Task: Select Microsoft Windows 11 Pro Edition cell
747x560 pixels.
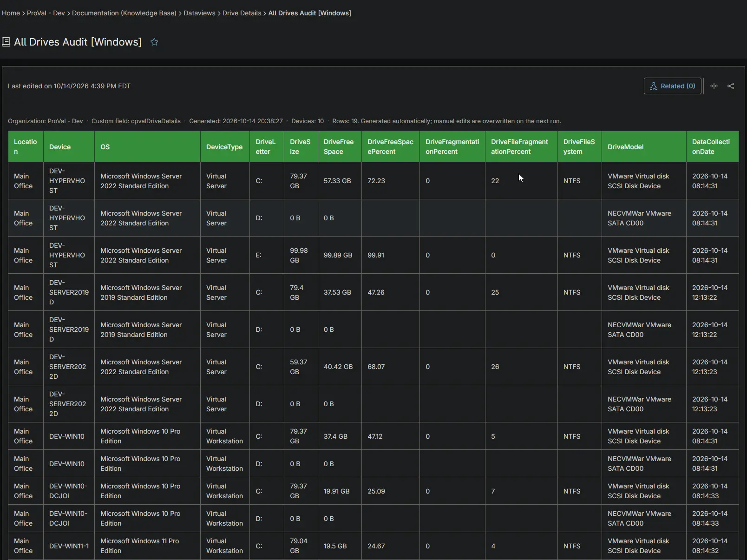Action: point(147,546)
